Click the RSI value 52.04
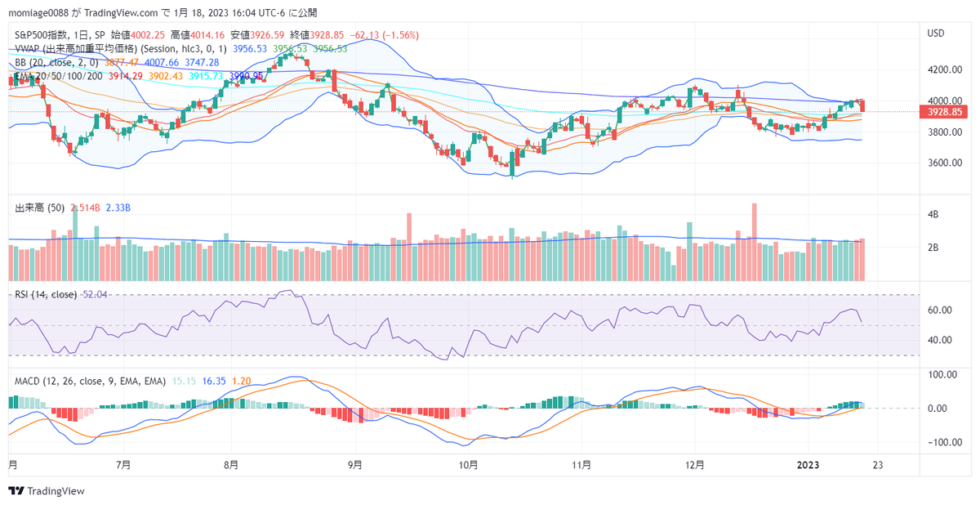Screen dimensions: 980x505 tap(95, 294)
